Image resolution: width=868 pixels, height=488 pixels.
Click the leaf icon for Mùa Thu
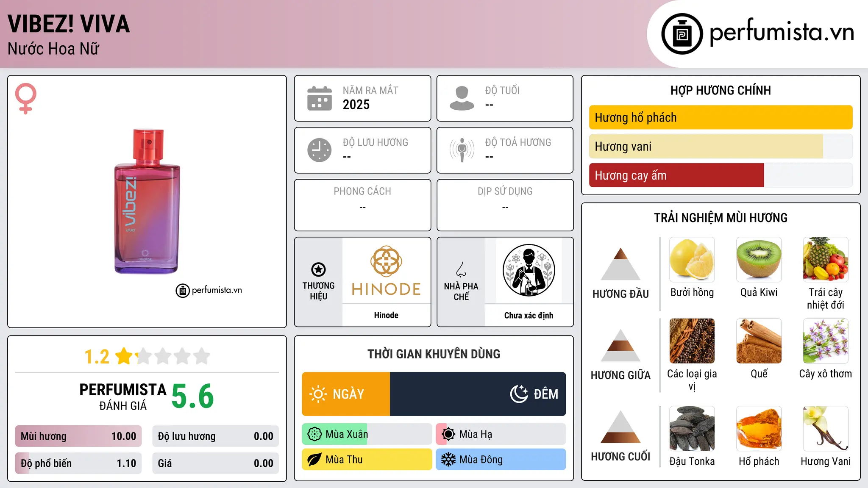(x=314, y=460)
